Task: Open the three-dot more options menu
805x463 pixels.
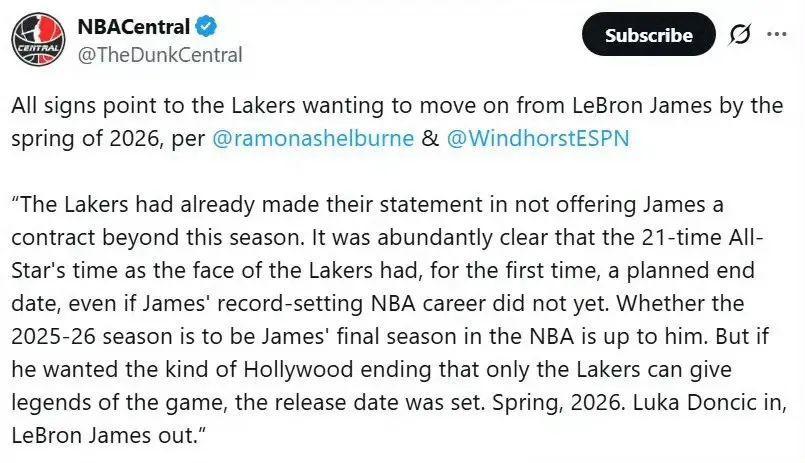Action: pos(776,33)
